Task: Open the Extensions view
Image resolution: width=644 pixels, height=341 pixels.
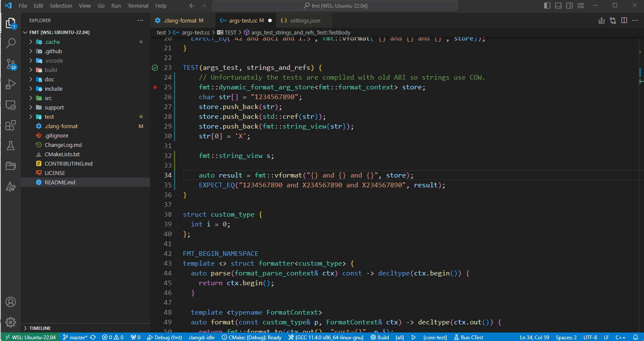Action: [11, 125]
